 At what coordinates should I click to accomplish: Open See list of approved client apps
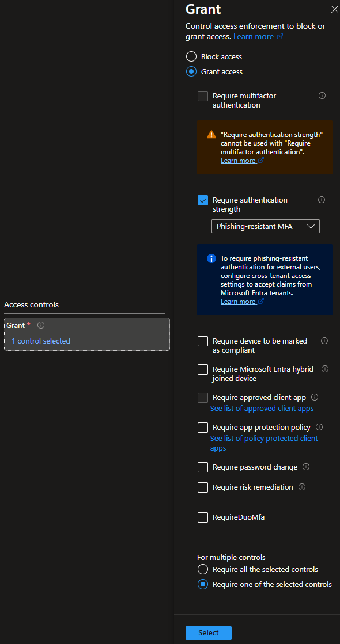click(262, 408)
